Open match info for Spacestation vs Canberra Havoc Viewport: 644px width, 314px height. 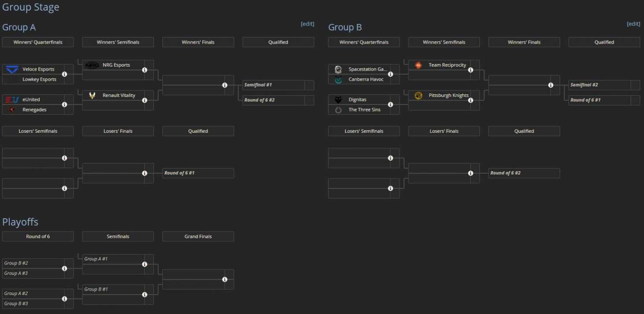390,74
